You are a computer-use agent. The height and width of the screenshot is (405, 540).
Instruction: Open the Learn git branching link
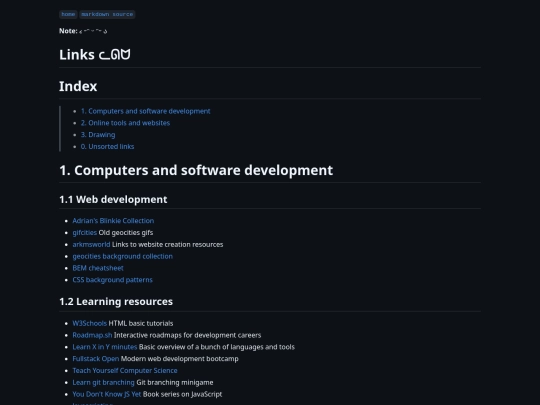[103, 382]
